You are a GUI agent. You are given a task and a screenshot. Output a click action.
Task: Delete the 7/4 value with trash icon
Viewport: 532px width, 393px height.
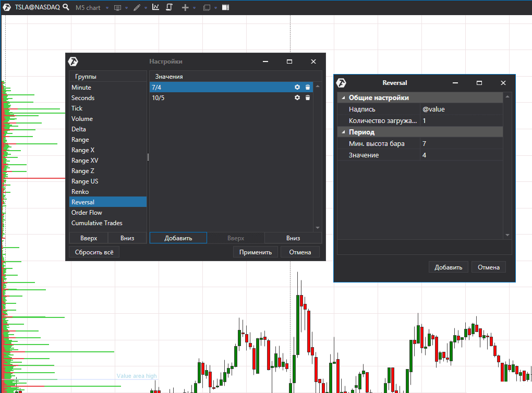point(308,88)
